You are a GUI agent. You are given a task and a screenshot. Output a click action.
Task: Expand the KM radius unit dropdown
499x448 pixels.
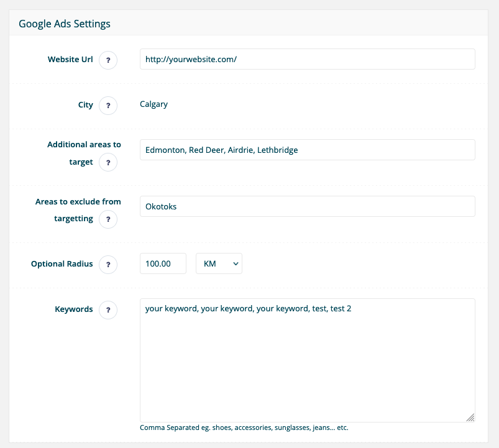point(219,263)
